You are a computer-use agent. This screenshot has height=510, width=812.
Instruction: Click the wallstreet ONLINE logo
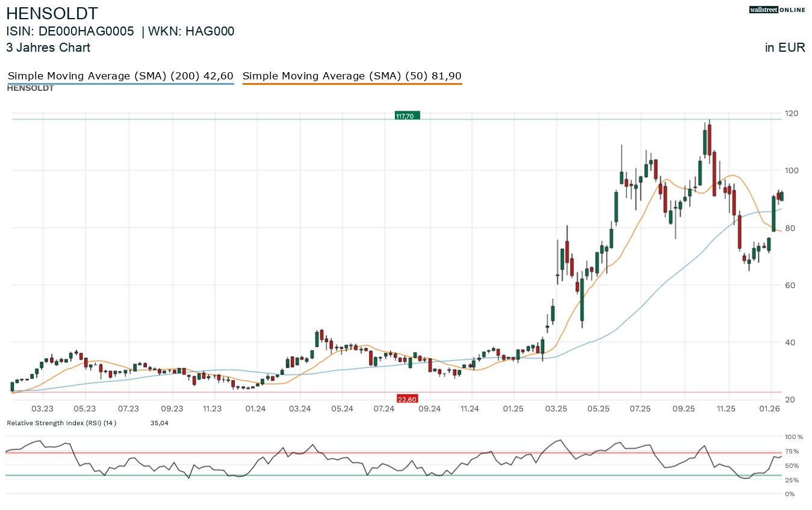[777, 10]
